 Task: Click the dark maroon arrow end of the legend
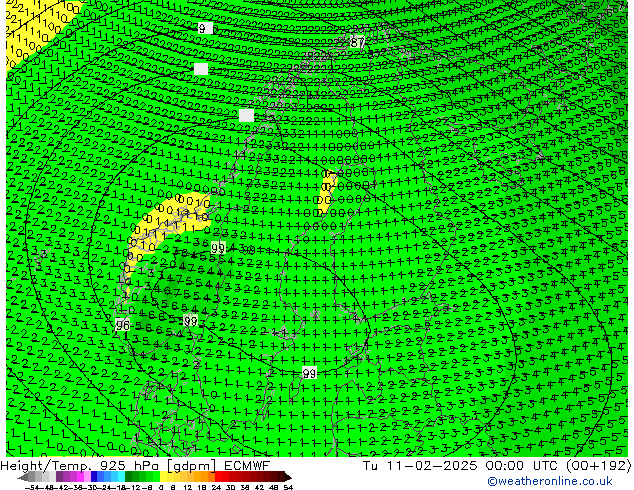click(x=287, y=477)
